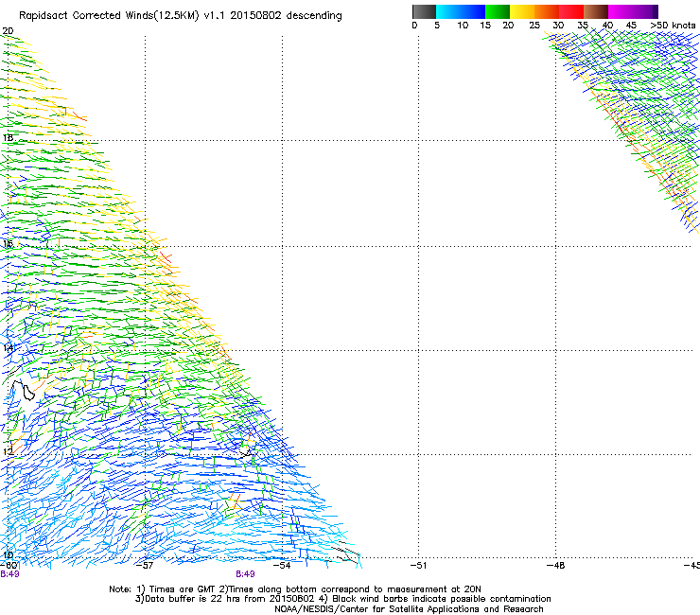Select the '18' latitude axis label

(x=8, y=137)
